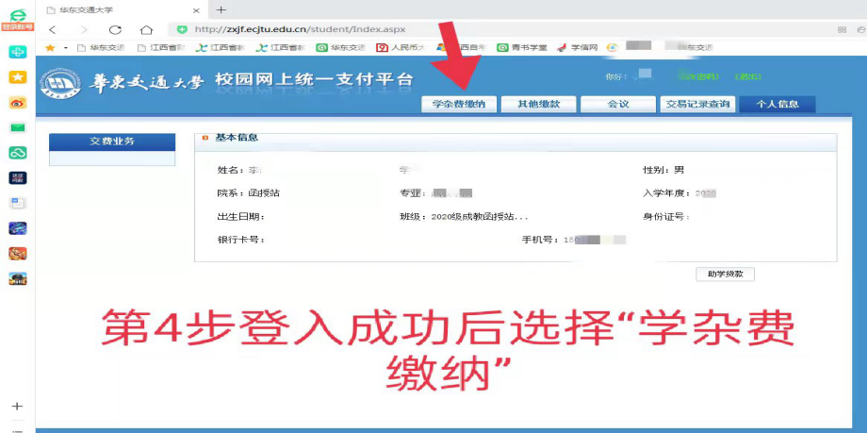Click the address bar URL field

click(x=377, y=29)
